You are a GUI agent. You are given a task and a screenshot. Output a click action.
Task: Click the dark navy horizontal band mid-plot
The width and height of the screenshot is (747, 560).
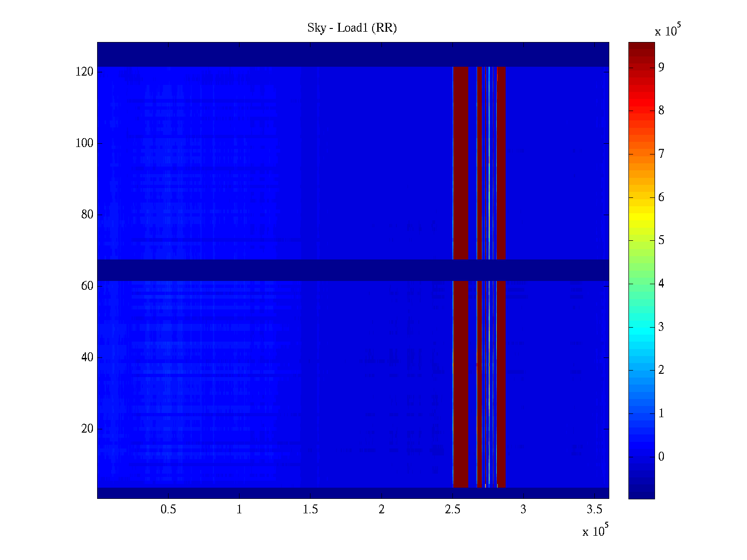click(280, 270)
